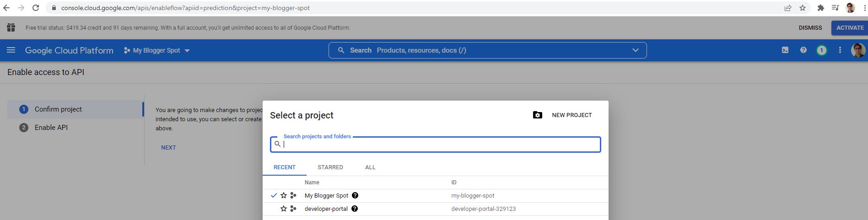Select the developer-portal project row

(326, 209)
